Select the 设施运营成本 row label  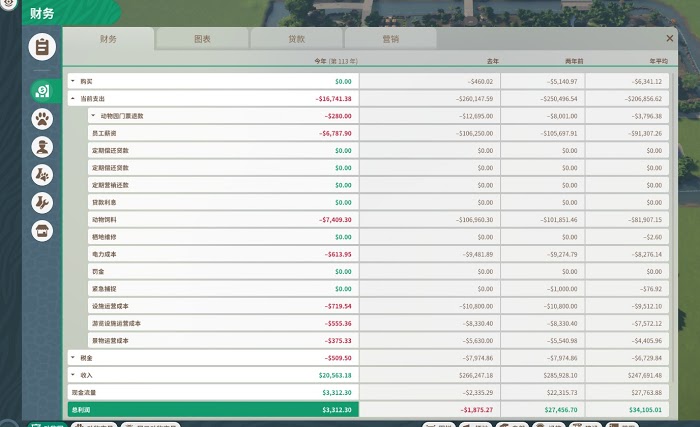click(x=110, y=306)
